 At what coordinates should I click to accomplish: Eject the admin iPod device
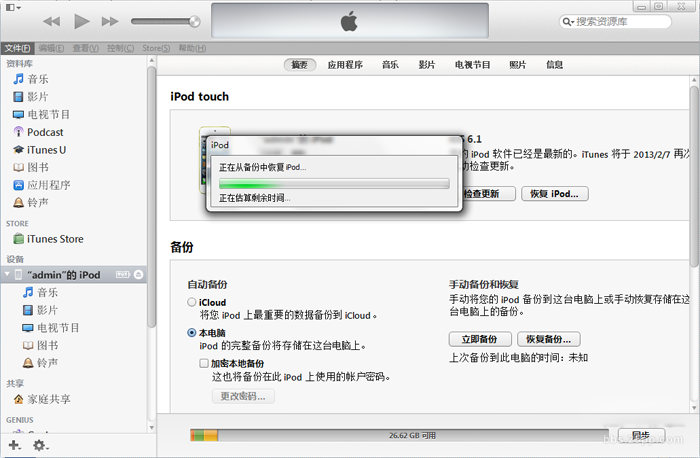click(x=139, y=275)
